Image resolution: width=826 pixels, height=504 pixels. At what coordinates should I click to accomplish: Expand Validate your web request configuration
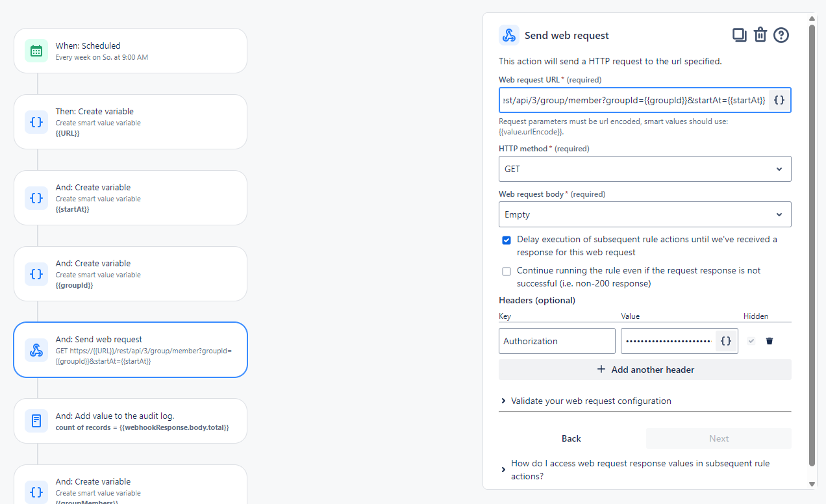coord(645,401)
